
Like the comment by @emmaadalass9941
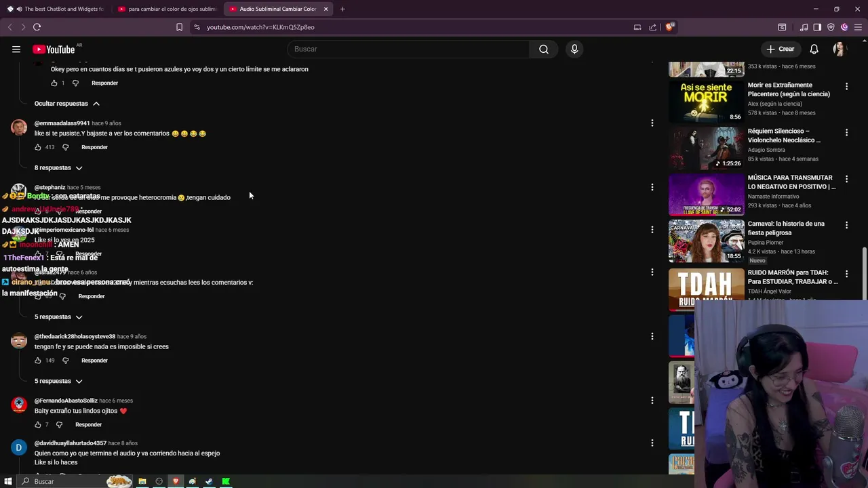coord(38,147)
